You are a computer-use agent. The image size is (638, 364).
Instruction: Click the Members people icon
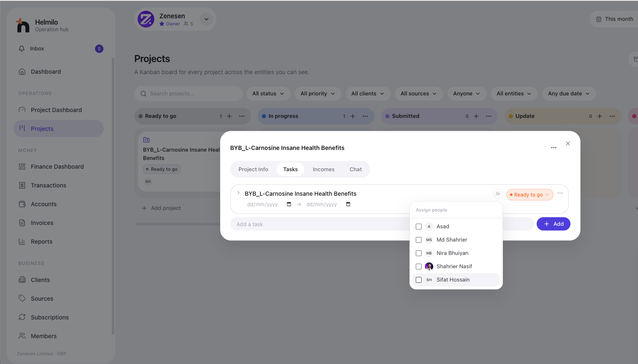pyautogui.click(x=22, y=336)
